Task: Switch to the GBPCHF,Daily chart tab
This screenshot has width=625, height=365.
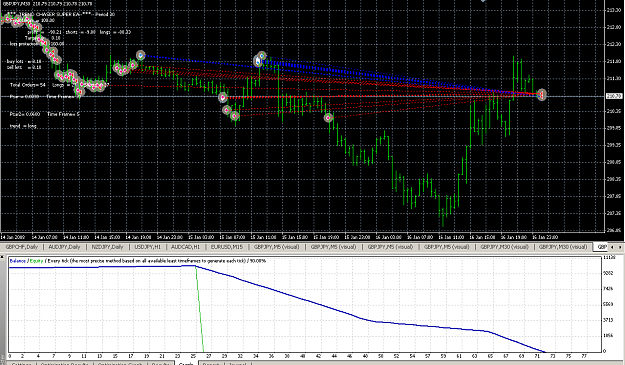Action: click(x=22, y=247)
